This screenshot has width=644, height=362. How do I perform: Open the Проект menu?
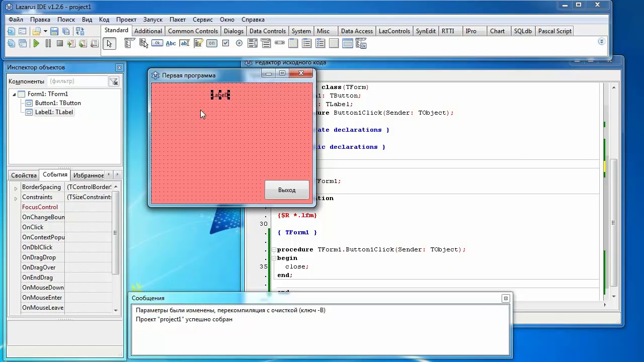click(126, 20)
